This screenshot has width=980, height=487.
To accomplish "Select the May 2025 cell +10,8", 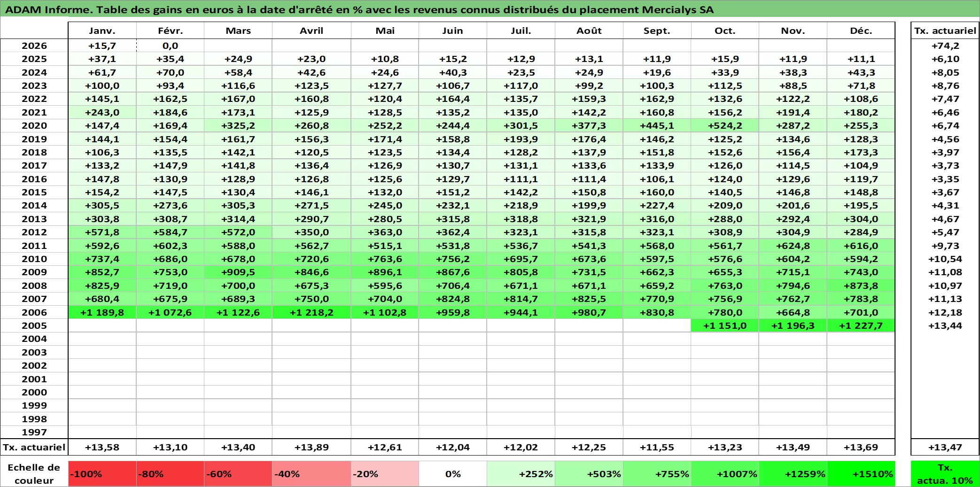I will point(385,59).
